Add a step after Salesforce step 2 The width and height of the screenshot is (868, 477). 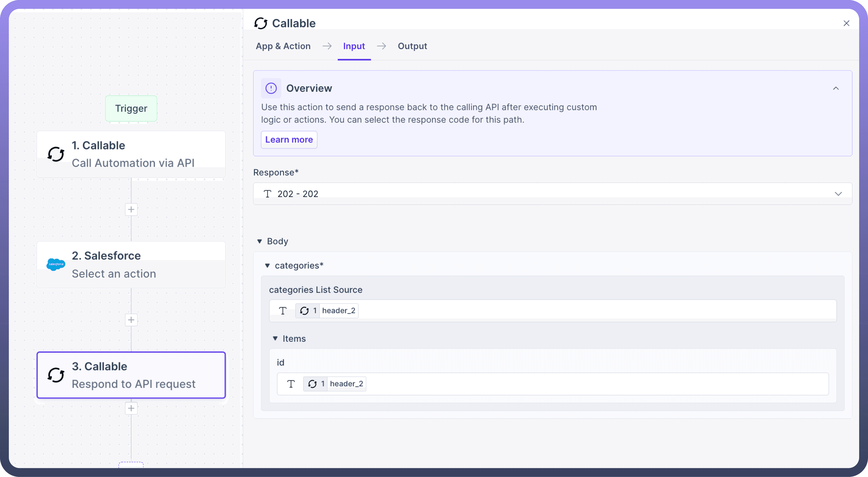tap(131, 320)
